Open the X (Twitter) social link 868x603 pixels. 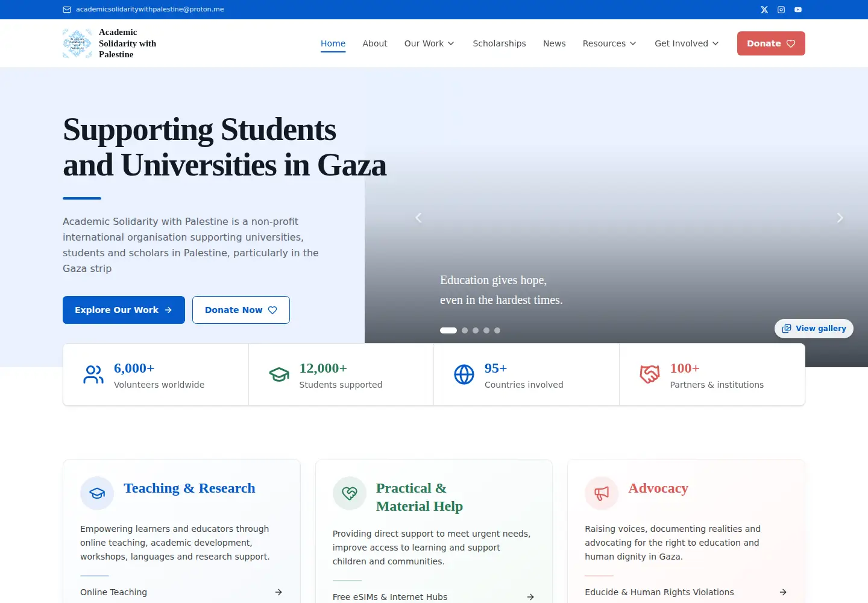[x=764, y=10]
